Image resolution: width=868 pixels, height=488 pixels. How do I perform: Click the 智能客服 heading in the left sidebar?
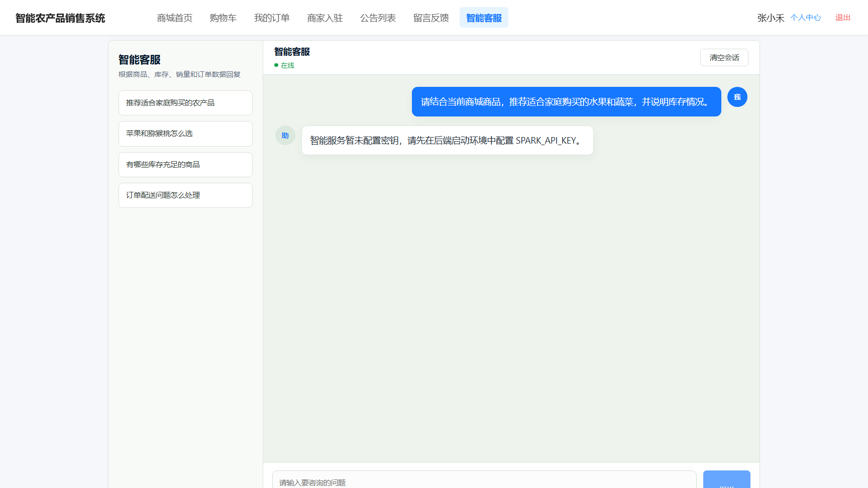pyautogui.click(x=140, y=60)
